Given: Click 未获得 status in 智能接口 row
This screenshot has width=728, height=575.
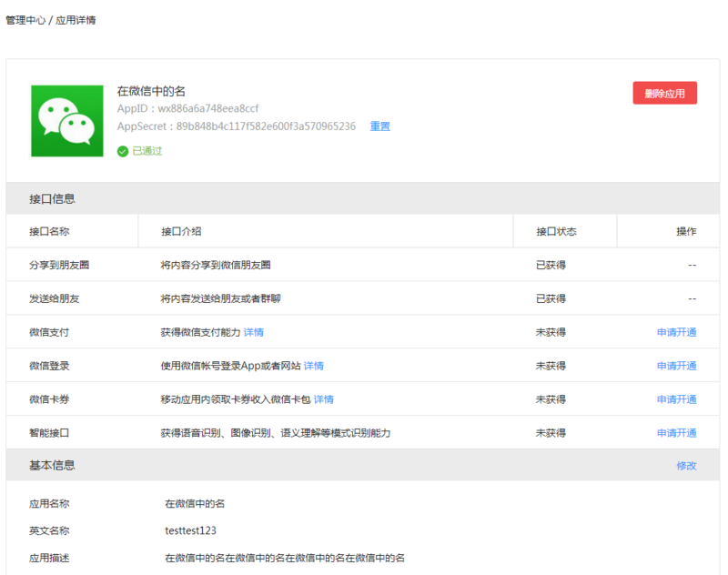Looking at the screenshot, I should 551,433.
